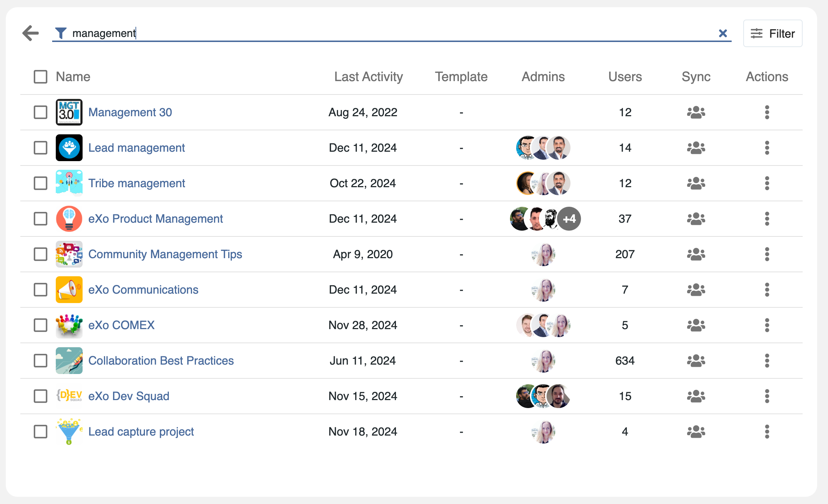Click inside the management search field
828x504 pixels.
[362, 33]
